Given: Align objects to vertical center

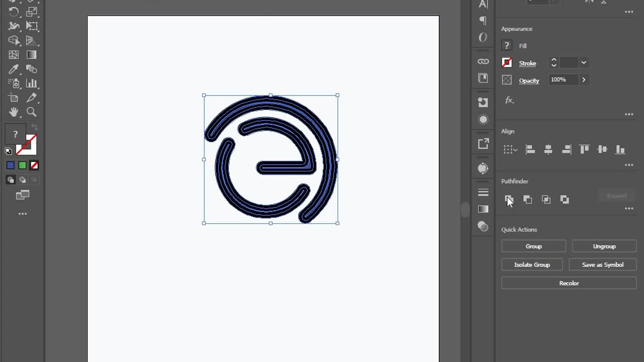Looking at the screenshot, I should 602,149.
